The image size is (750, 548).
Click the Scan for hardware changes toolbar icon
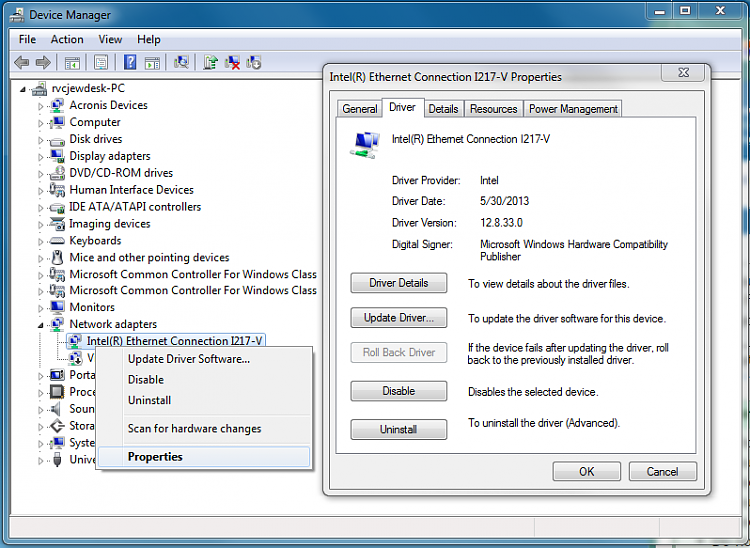[181, 62]
